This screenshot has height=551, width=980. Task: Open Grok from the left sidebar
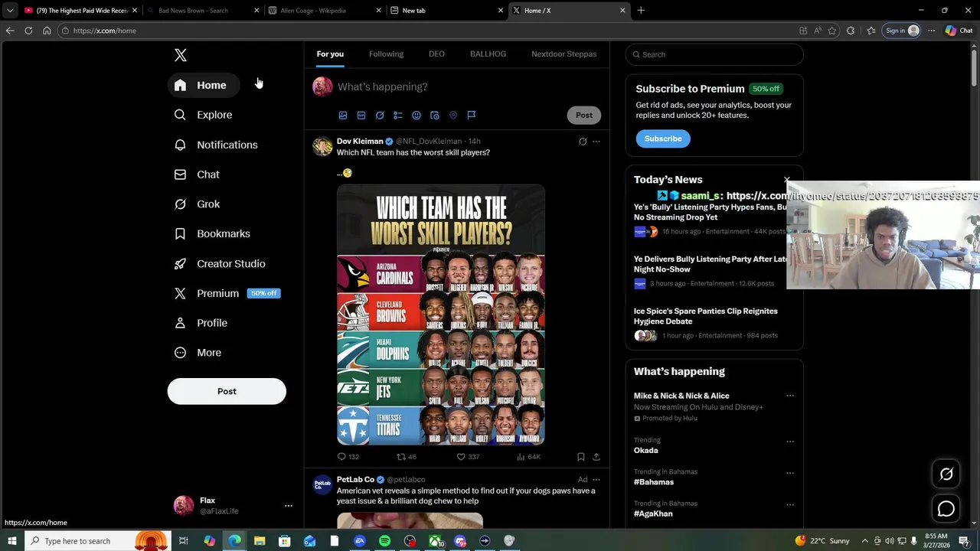(198, 204)
